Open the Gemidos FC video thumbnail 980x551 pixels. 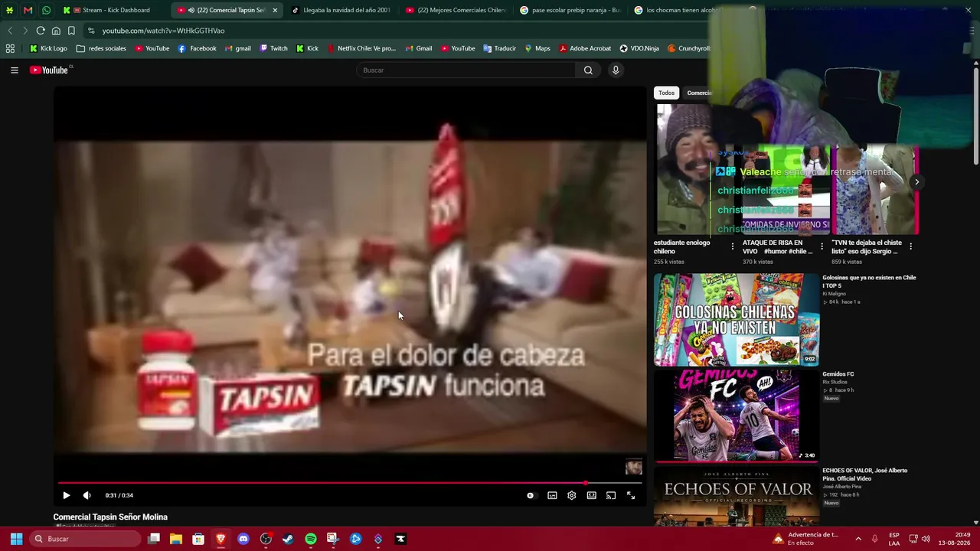click(737, 416)
